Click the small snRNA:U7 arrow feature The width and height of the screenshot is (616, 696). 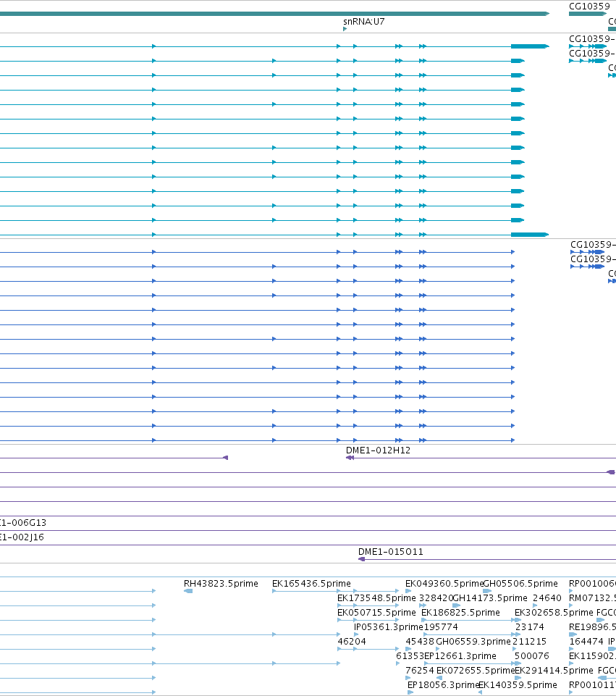pyautogui.click(x=345, y=29)
